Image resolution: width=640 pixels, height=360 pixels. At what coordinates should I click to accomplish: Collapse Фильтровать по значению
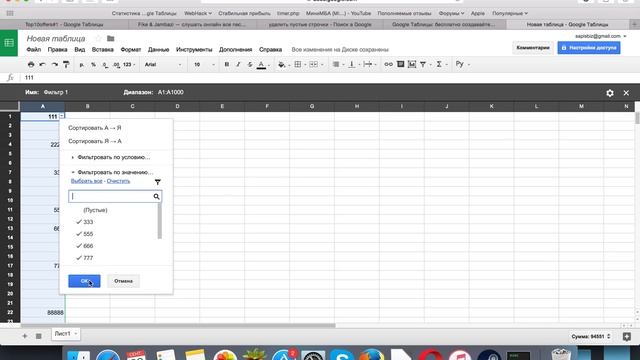[x=112, y=172]
